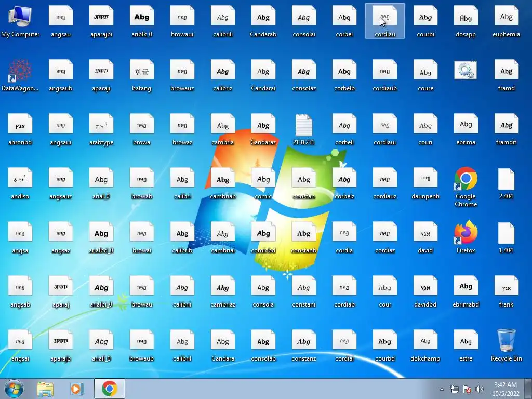Select the cambriab font file
The image size is (532, 399).
tap(222, 183)
